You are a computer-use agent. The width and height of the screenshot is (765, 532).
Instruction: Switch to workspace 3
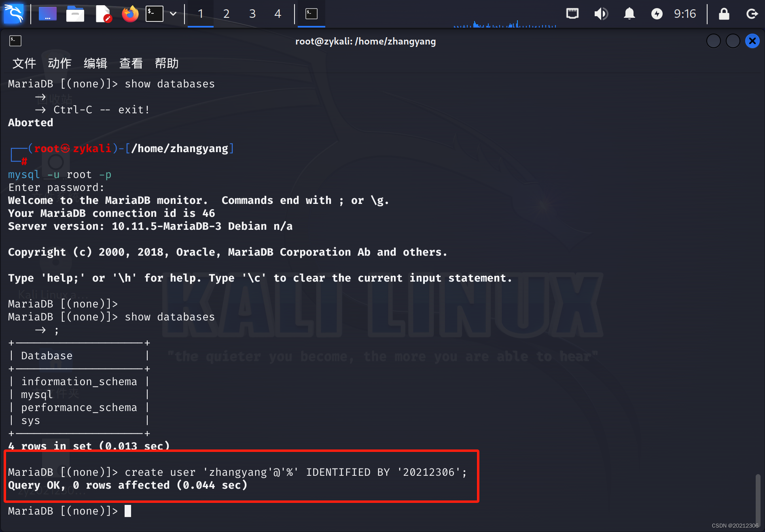252,14
